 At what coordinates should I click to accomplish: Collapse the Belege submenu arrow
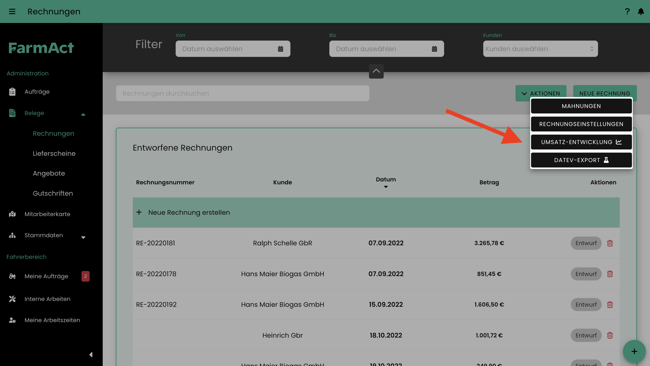83,114
